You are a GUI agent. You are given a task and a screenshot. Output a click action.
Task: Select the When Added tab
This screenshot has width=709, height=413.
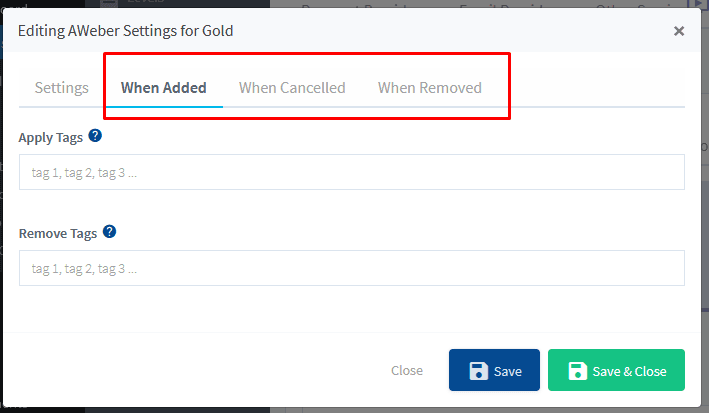(164, 87)
